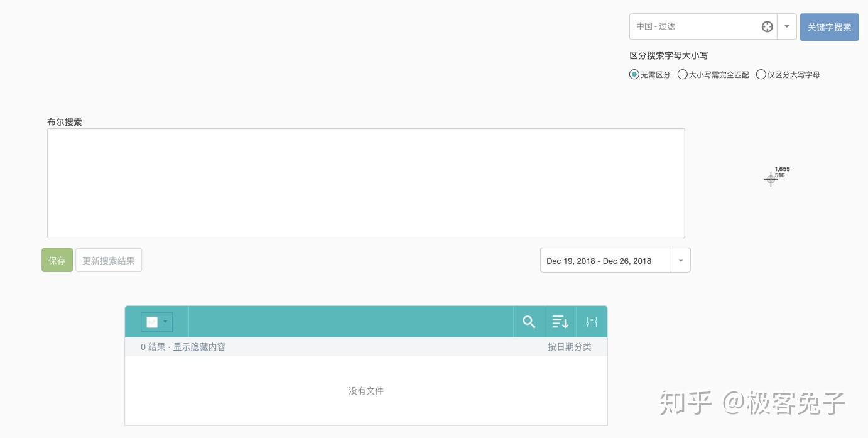Click the 更新搜索结果 button

point(109,261)
